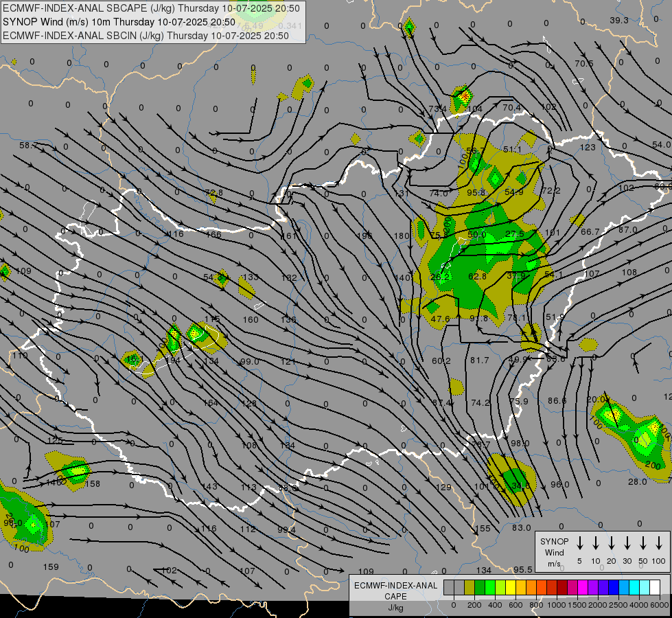
Task: Click the map value 66.7
Action: [590, 231]
